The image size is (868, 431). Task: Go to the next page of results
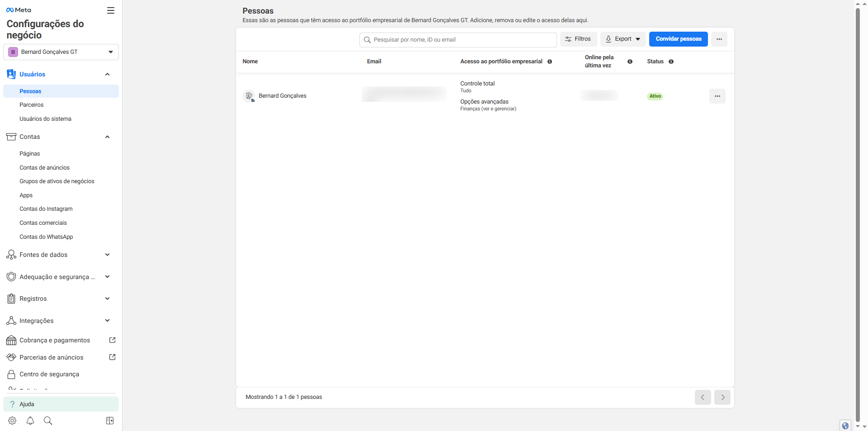pyautogui.click(x=722, y=397)
